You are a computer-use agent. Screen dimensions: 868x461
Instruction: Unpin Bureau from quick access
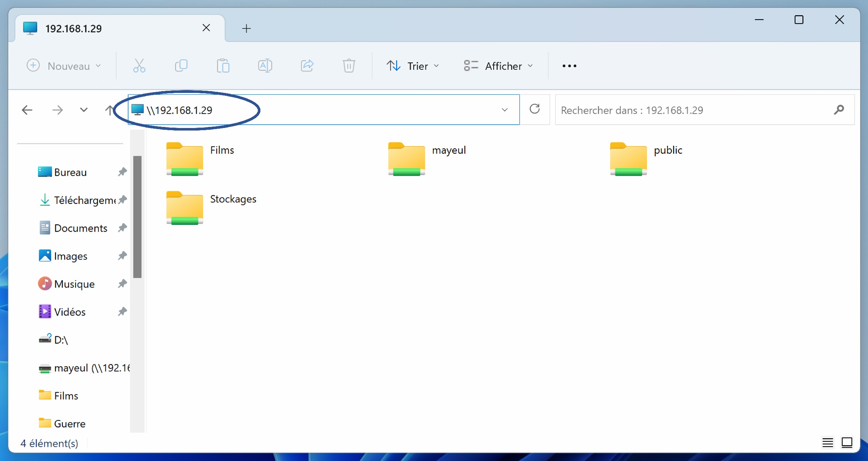(122, 172)
